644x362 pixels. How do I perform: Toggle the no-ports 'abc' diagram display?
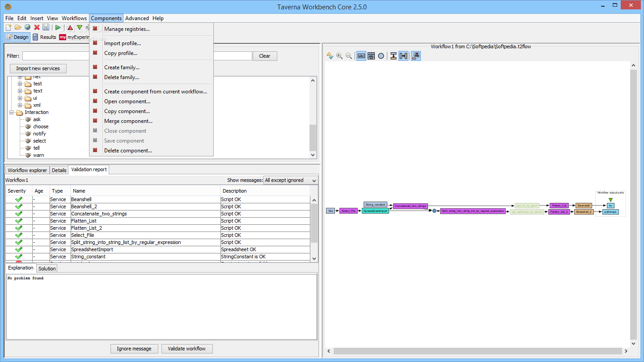[361, 56]
